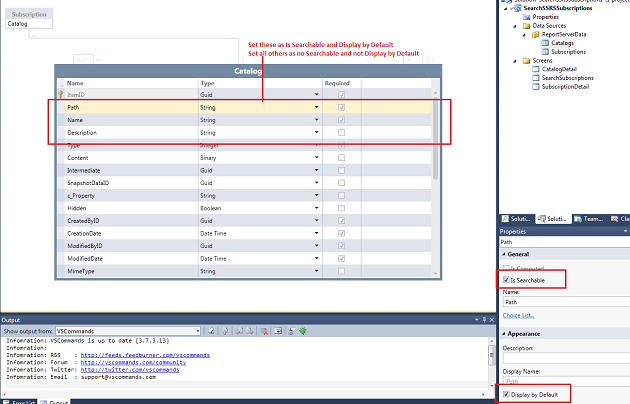Screen dimensions: 630x404
Task: Clear all output using the eraser icon
Action: 211,331
